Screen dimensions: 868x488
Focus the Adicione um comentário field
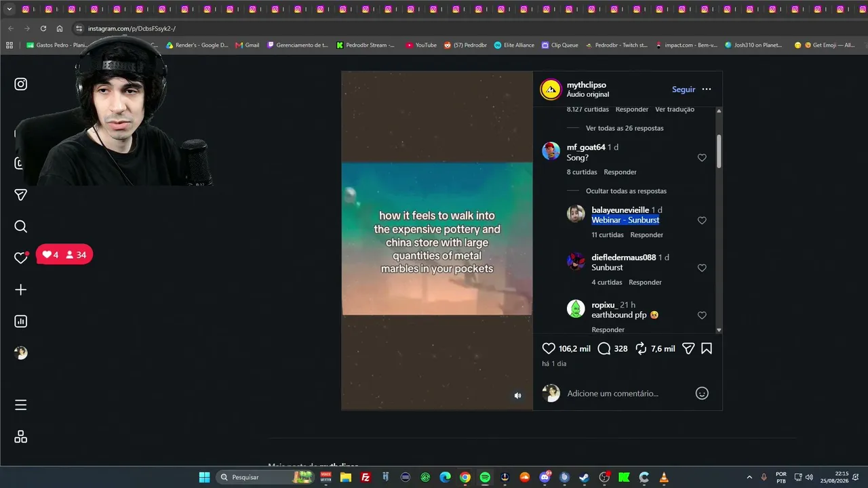pos(627,393)
